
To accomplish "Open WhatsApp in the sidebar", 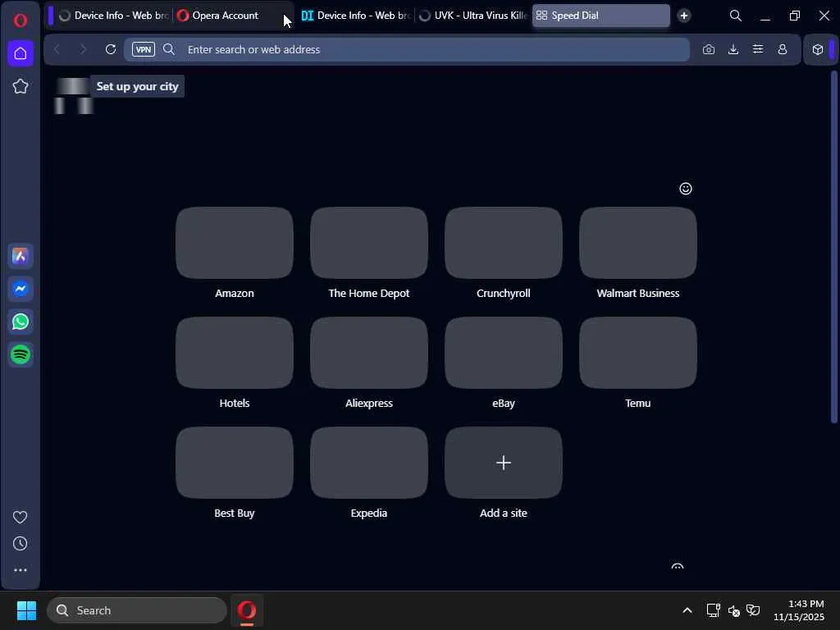I will pyautogui.click(x=21, y=322).
